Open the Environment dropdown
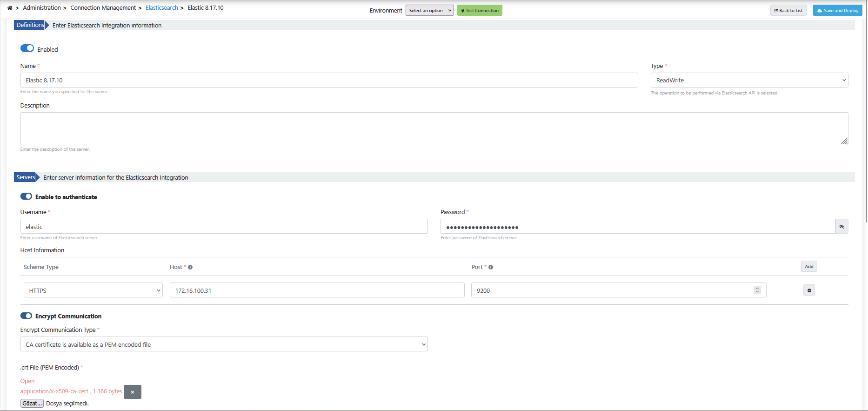 tap(429, 11)
